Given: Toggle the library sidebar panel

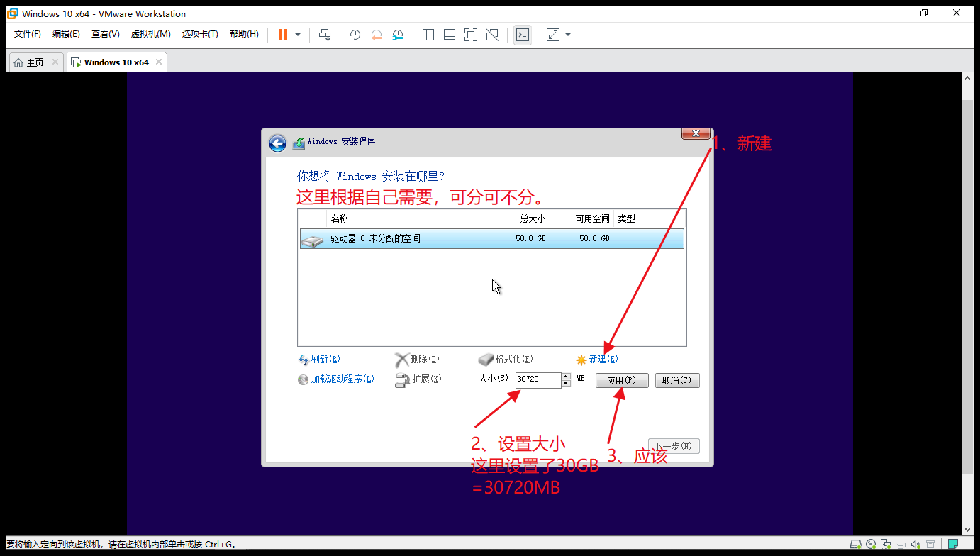Looking at the screenshot, I should tap(428, 35).
